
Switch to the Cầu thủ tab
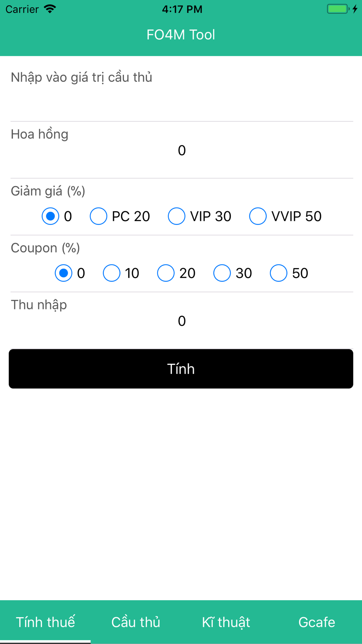coord(136,622)
